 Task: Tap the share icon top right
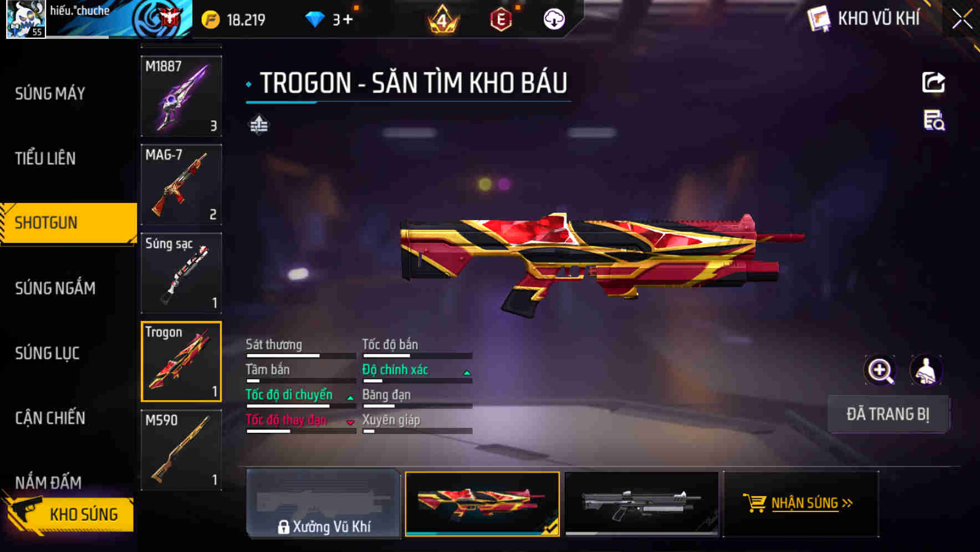point(933,83)
